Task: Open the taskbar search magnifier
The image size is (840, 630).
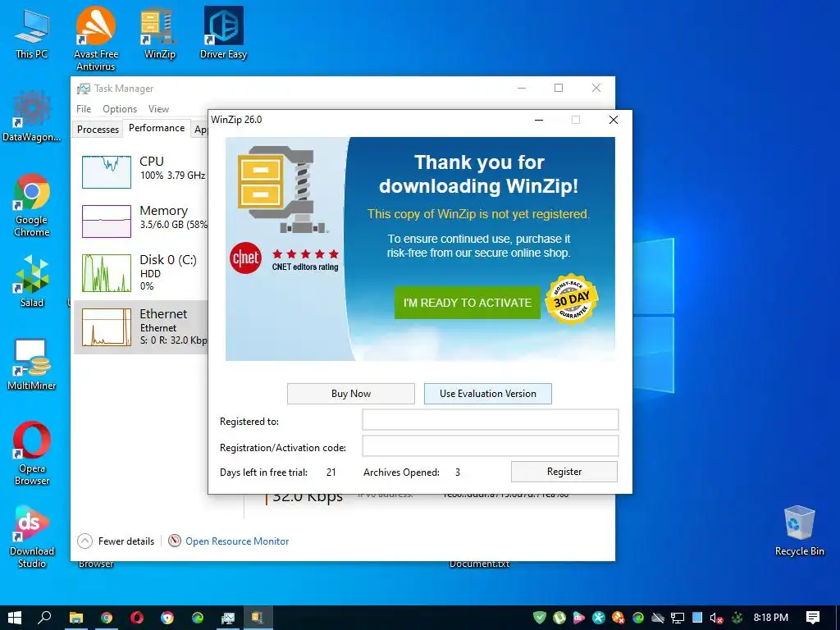Action: coord(45,618)
